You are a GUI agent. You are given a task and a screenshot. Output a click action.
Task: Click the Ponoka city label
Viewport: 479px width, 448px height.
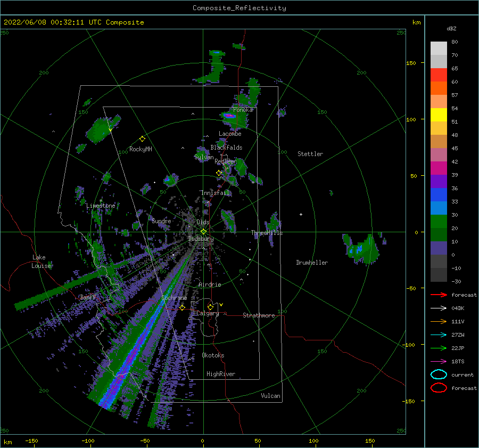243,110
